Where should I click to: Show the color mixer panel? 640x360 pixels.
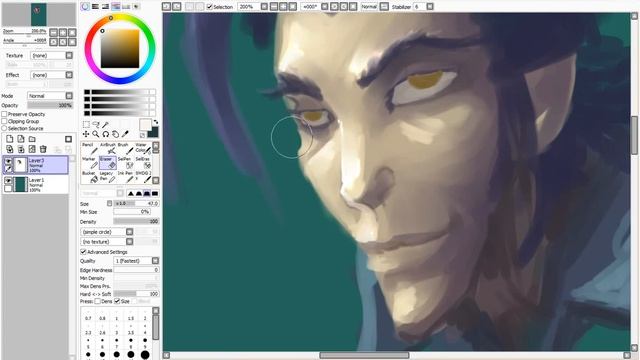(x=116, y=7)
